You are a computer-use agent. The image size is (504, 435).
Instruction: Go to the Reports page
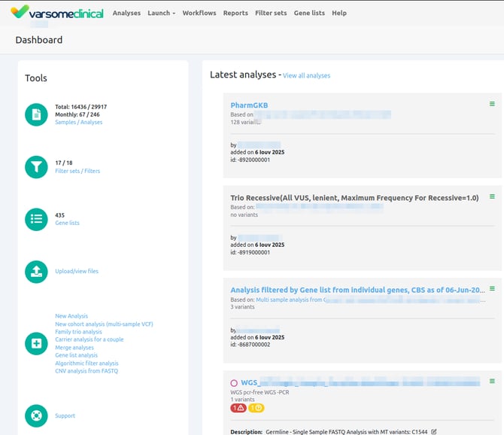(x=235, y=13)
